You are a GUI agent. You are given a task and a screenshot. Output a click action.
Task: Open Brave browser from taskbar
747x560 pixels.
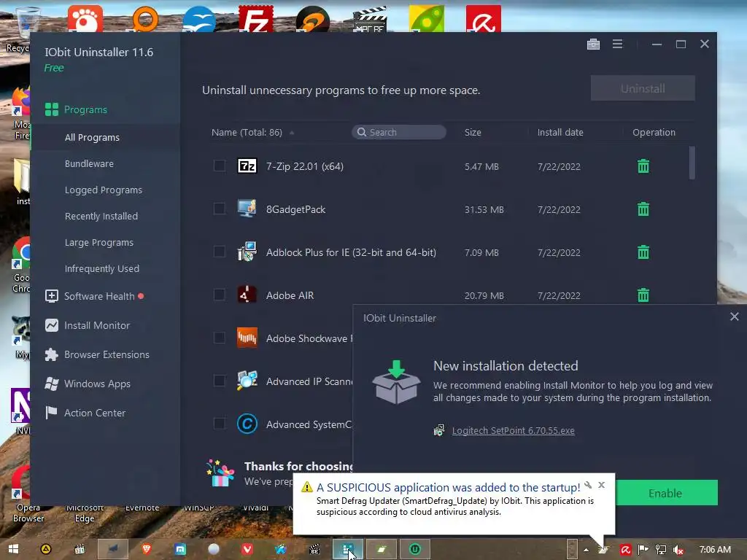[146, 549]
